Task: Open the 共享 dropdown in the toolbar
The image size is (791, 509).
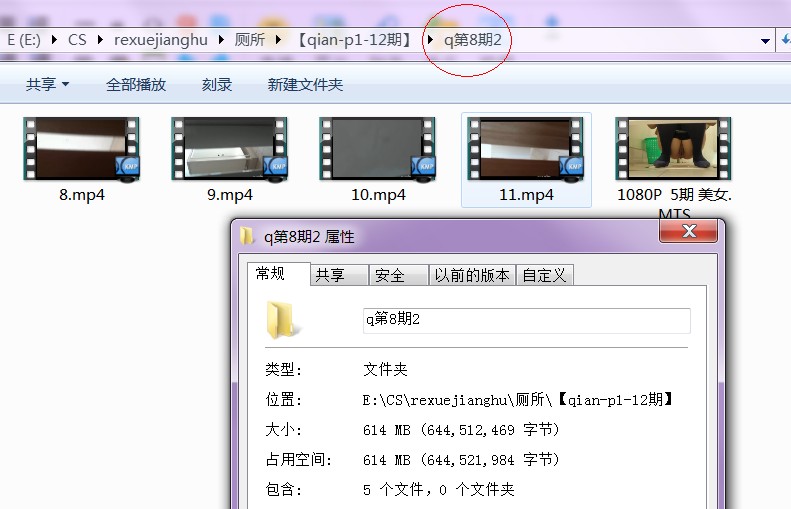Action: (x=47, y=85)
